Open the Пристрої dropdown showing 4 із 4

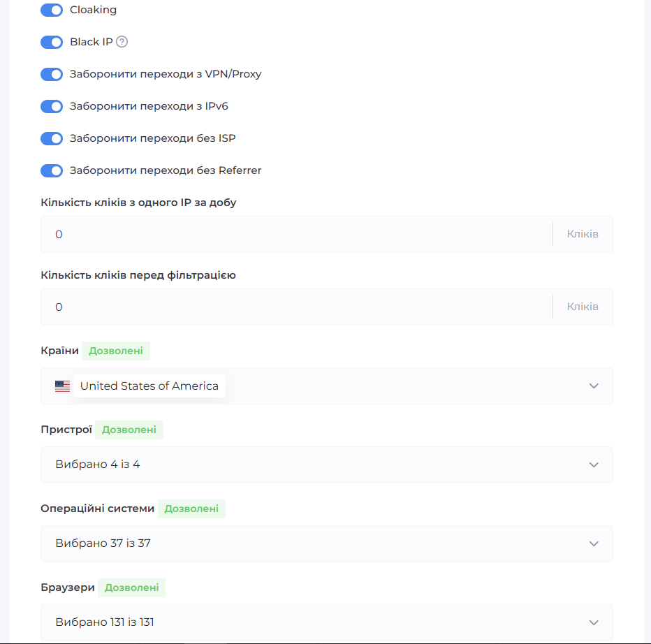(x=326, y=464)
